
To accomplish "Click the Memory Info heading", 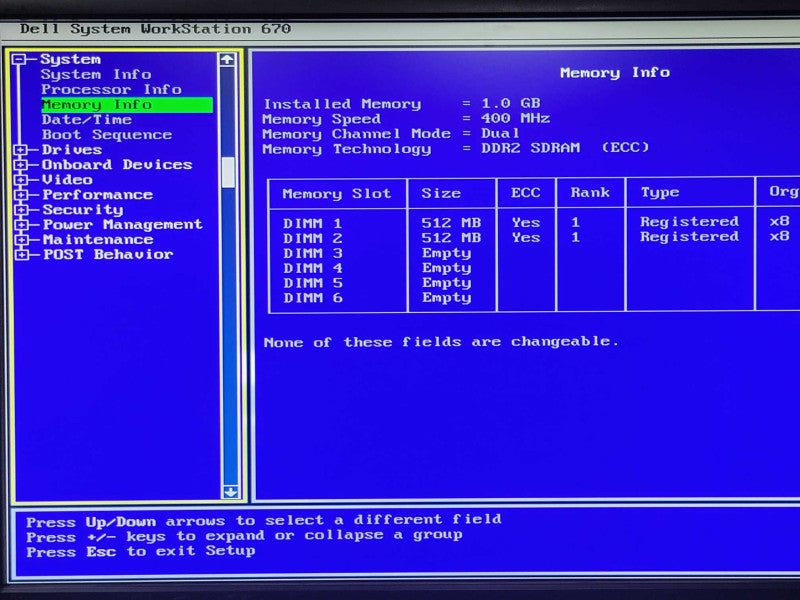I will 615,73.
